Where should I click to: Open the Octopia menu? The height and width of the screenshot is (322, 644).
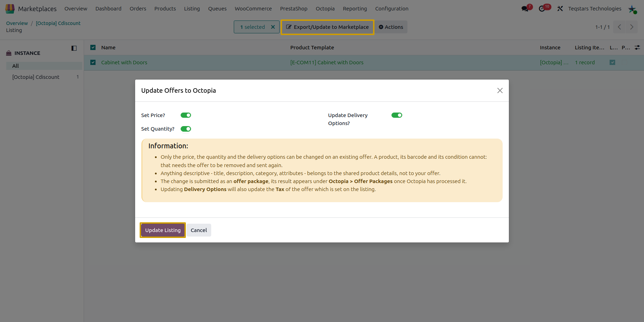pos(325,9)
